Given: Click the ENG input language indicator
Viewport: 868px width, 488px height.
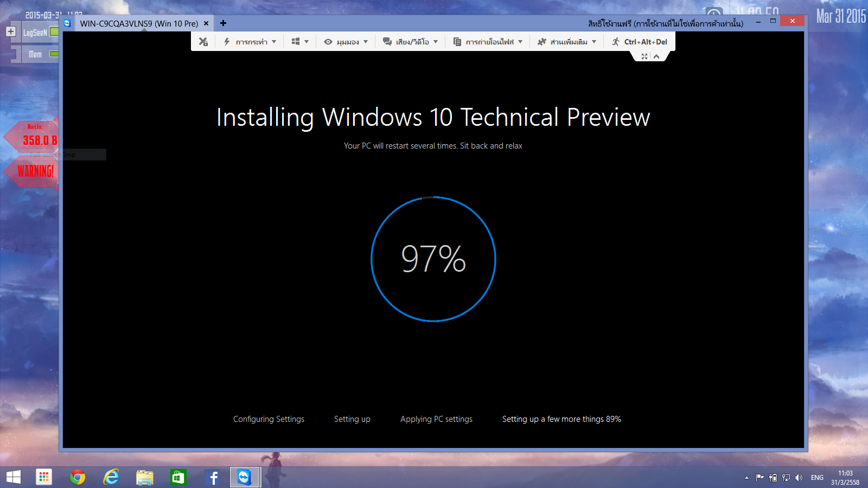Looking at the screenshot, I should tap(817, 478).
